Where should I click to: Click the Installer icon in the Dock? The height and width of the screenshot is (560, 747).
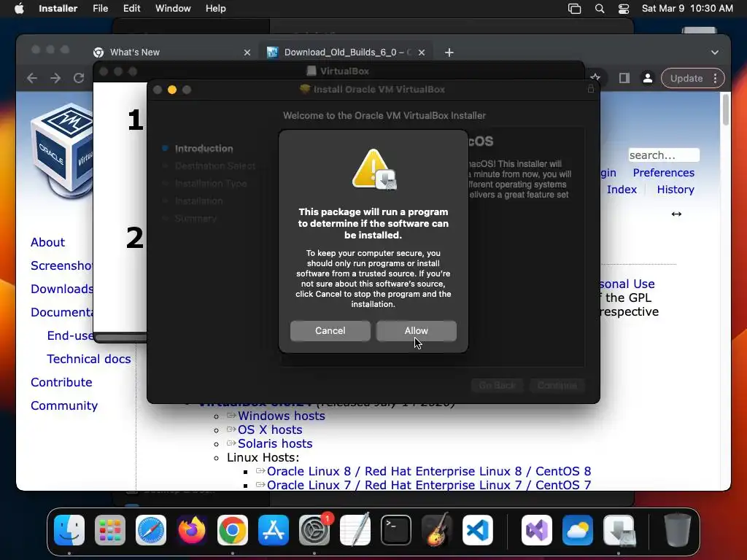coord(619,530)
